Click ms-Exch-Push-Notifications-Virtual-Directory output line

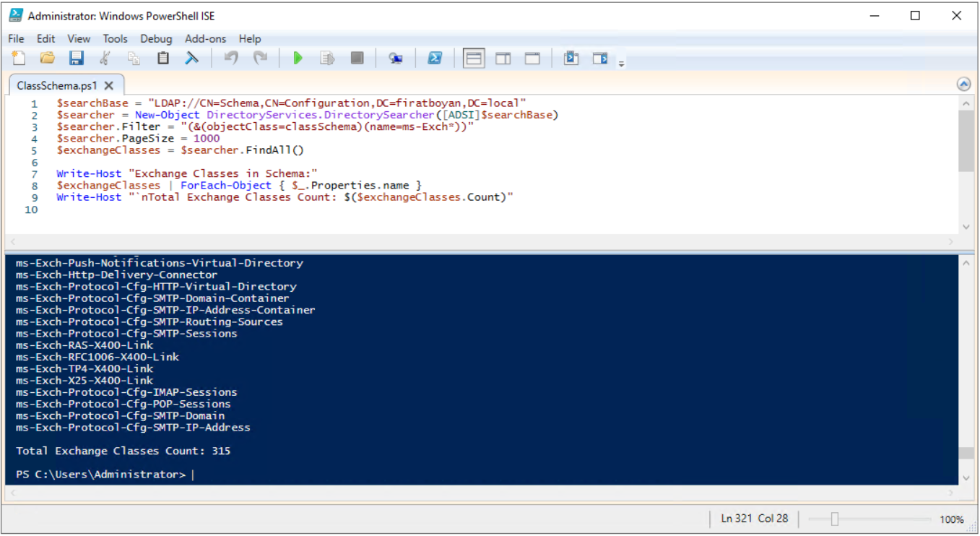point(160,263)
